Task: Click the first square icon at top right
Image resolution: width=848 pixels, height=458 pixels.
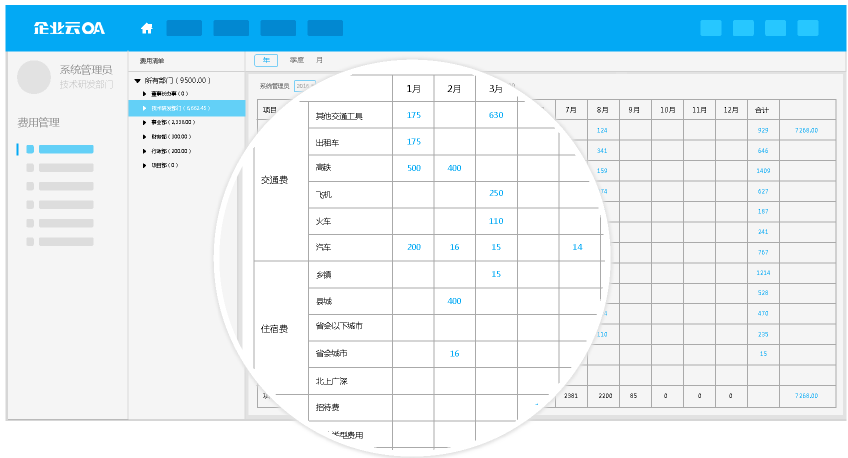Action: click(x=710, y=28)
